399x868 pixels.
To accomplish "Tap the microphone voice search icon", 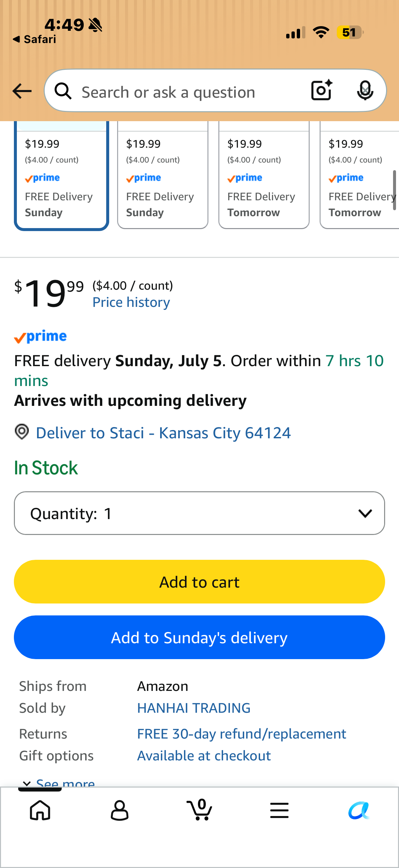I will tap(365, 90).
